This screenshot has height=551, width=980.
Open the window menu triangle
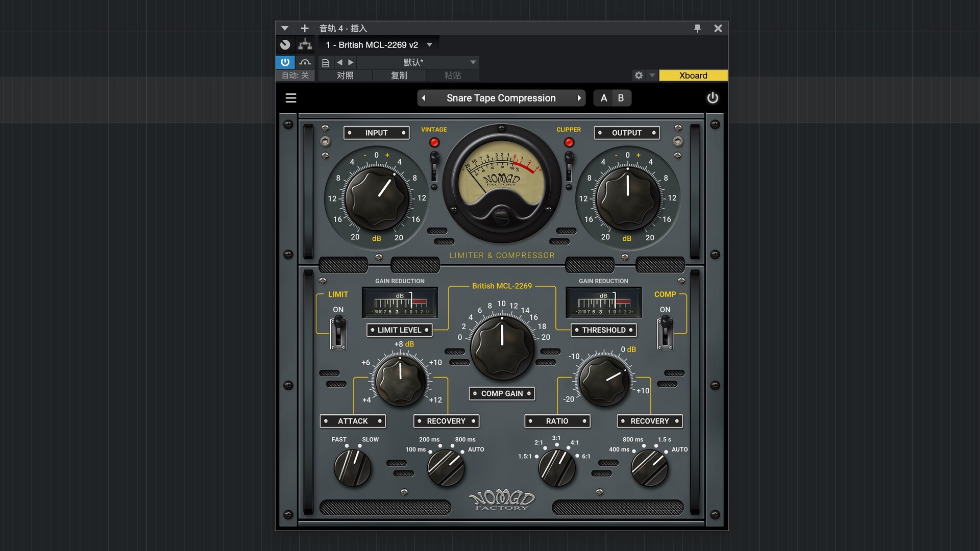coord(285,29)
